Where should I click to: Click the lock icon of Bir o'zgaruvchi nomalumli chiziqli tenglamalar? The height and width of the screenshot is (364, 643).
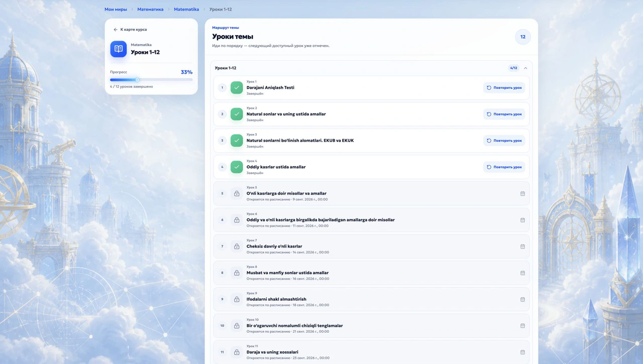pos(237,326)
